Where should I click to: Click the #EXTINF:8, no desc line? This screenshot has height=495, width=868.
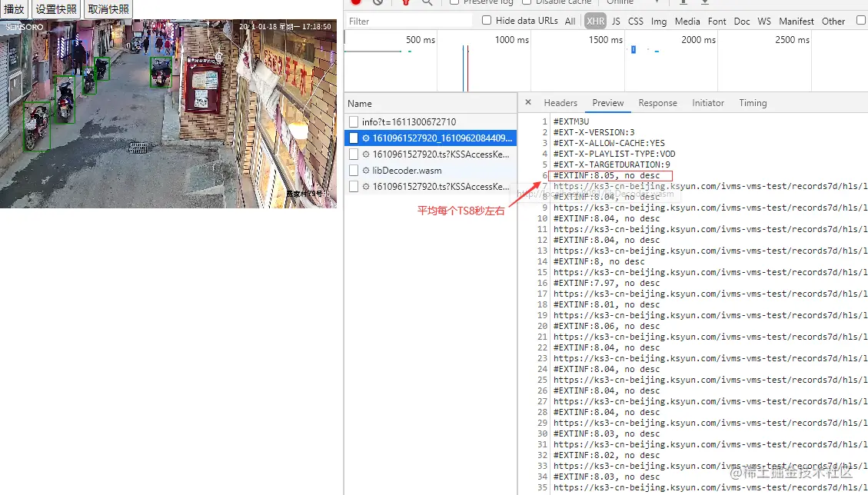[599, 261]
